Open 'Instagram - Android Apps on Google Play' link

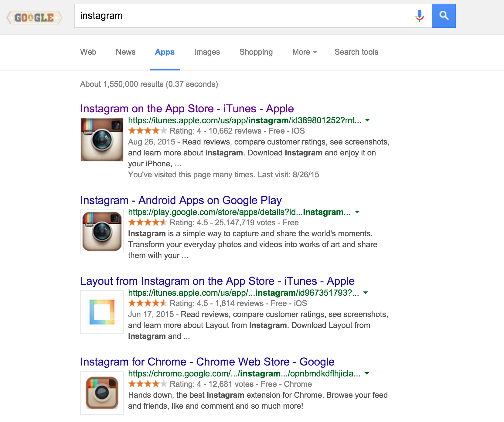(x=181, y=200)
